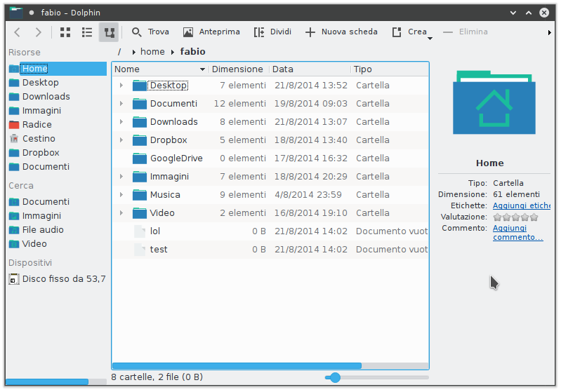Image resolution: width=561 pixels, height=392 pixels.
Task: Click the Home folder preview image
Action: [494, 102]
